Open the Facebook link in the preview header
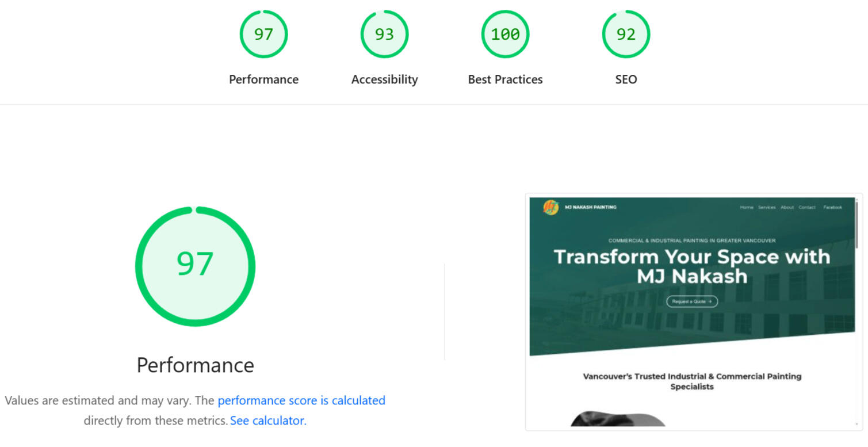Viewport: 868px width, 447px height. pos(832,207)
